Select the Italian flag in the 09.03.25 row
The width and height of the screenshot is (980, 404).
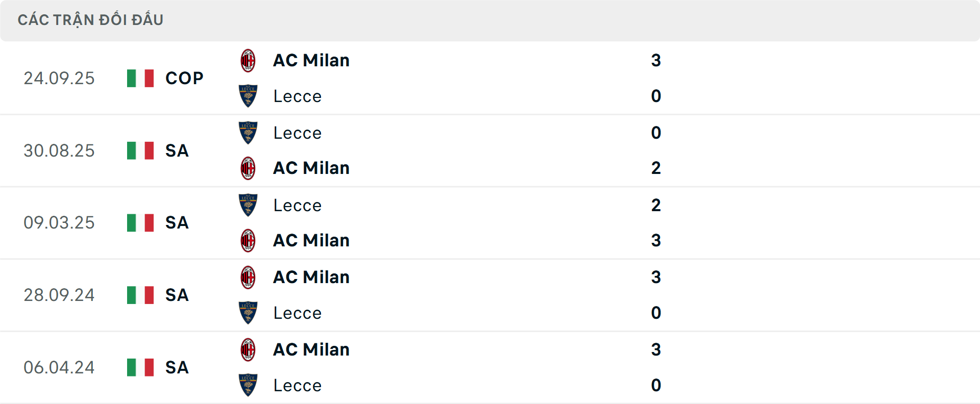[140, 222]
